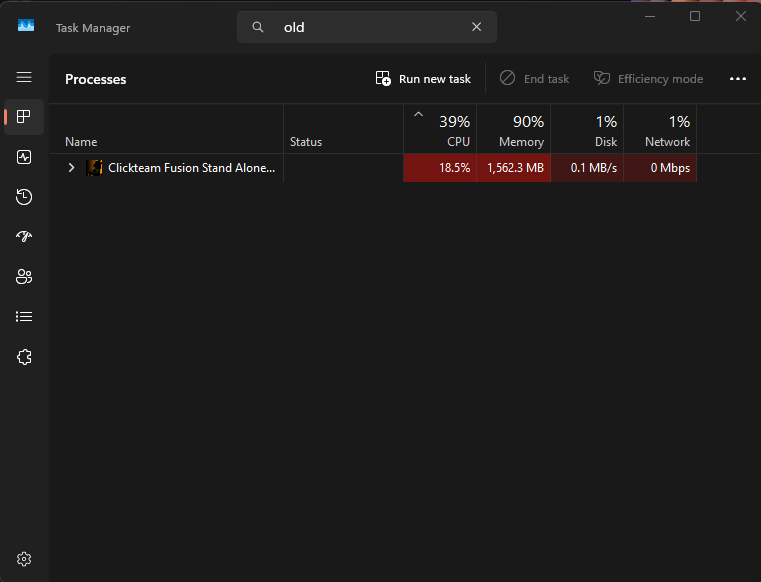Clear the search box text
This screenshot has height=582, width=761.
click(477, 27)
